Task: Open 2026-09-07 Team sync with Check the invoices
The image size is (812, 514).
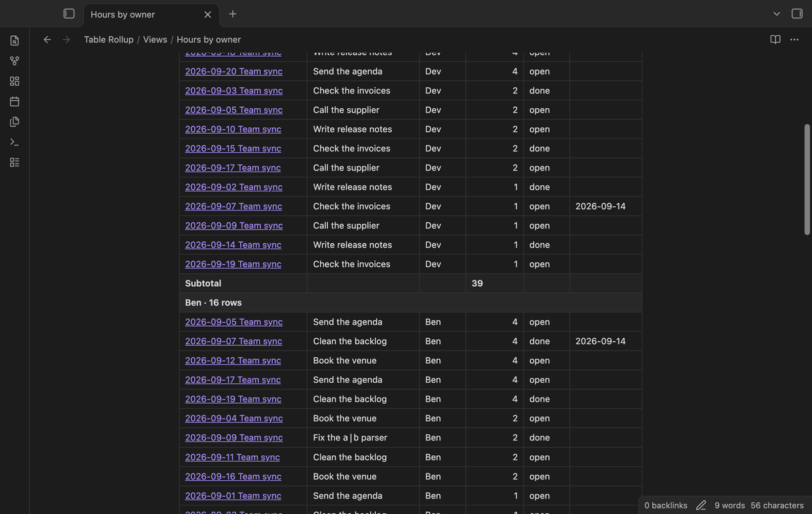Action: (233, 206)
